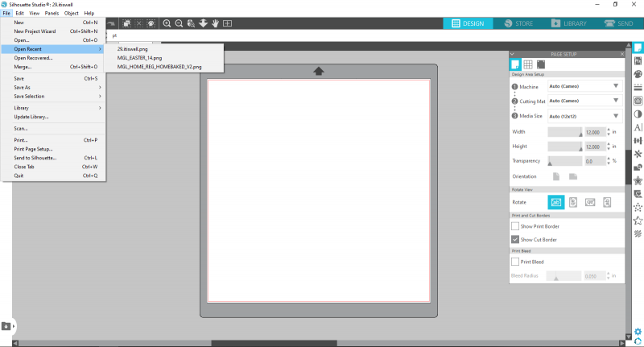Click the preferences gear icon at bottom right
Screen dimensions: 644x347
click(x=638, y=331)
